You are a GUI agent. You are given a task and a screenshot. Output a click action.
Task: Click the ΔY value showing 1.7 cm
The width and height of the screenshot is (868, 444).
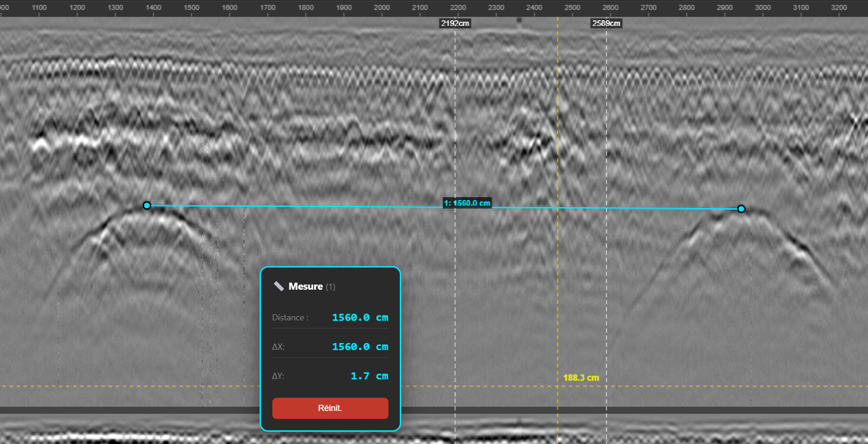coord(370,376)
